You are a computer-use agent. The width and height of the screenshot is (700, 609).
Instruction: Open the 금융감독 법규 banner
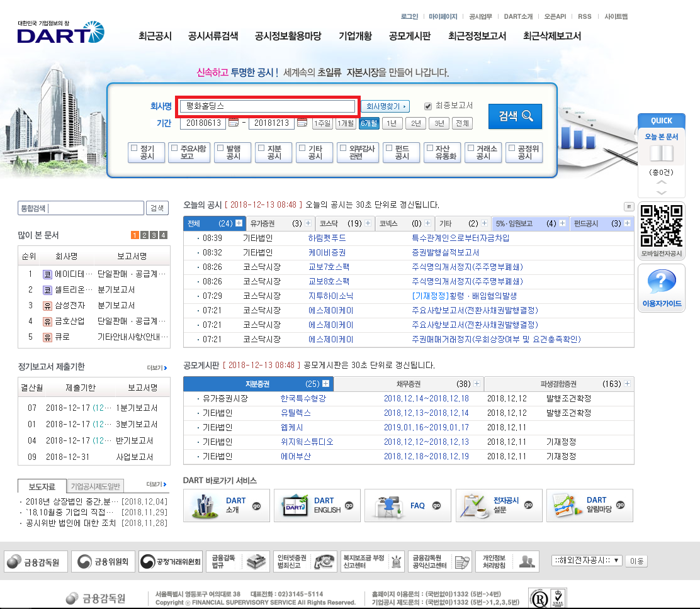coord(238,561)
